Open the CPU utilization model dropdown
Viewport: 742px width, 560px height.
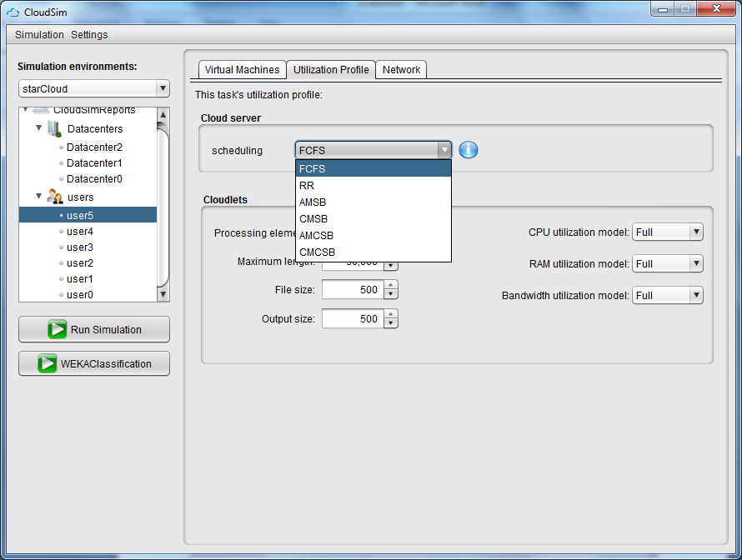696,232
